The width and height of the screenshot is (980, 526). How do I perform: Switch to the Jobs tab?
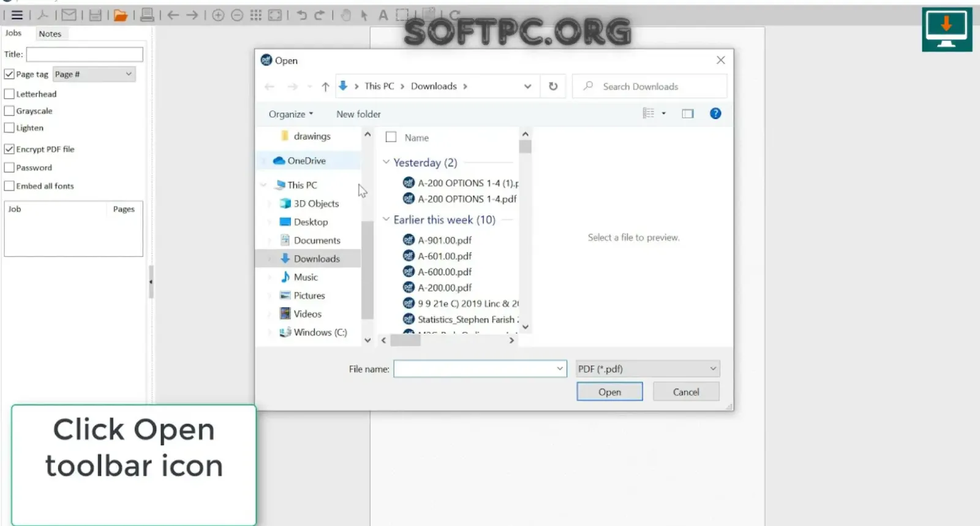click(x=13, y=33)
